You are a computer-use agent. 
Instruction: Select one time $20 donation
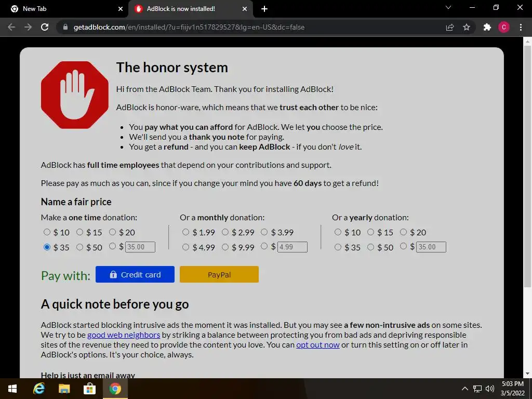pyautogui.click(x=112, y=232)
